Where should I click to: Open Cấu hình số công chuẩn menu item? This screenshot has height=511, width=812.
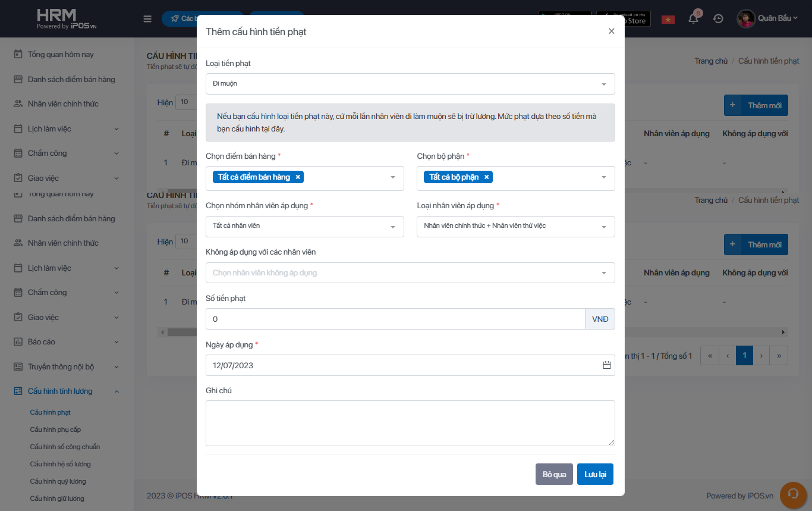[65, 447]
